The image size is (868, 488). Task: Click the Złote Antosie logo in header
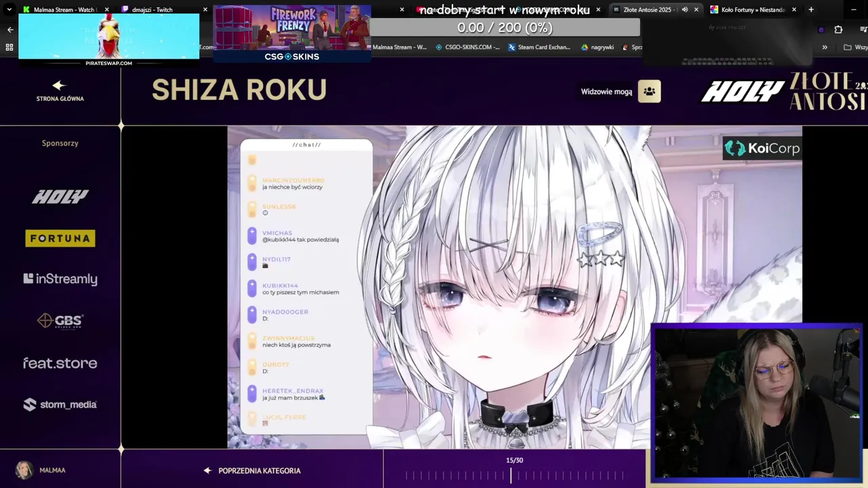[828, 91]
